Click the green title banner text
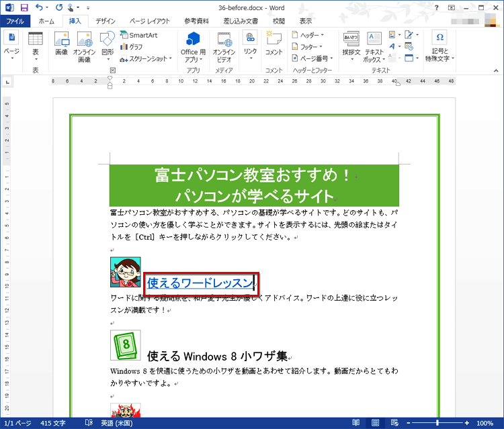 pos(254,185)
